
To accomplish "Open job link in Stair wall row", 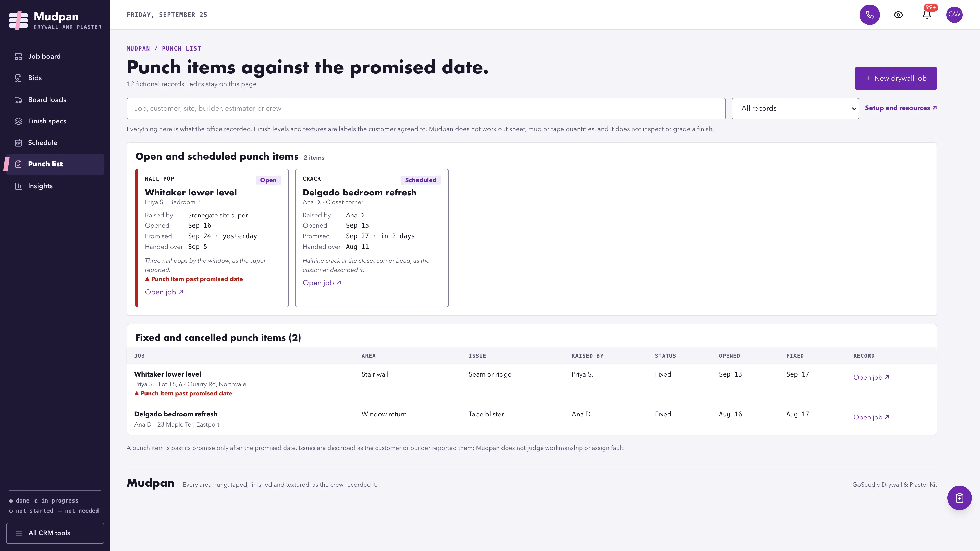I will 871,377.
